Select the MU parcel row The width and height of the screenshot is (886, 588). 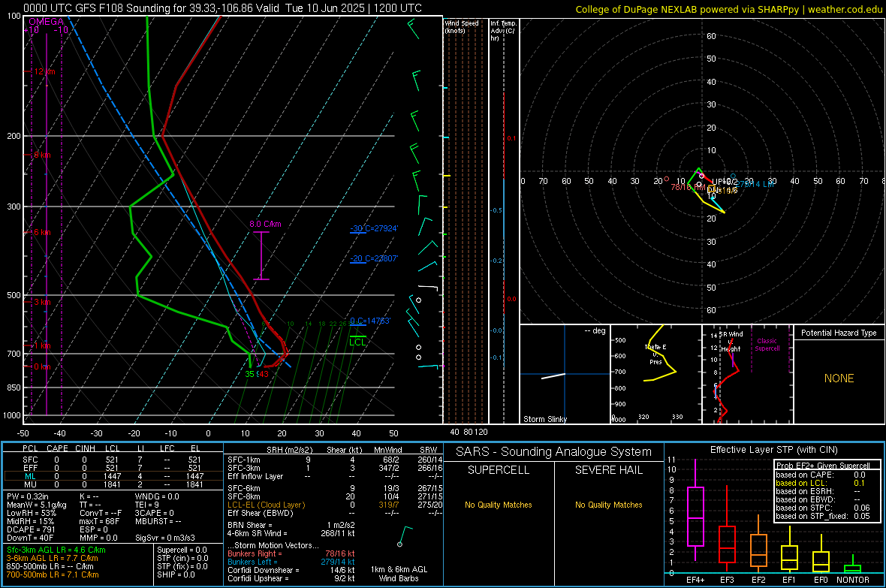pos(113,484)
